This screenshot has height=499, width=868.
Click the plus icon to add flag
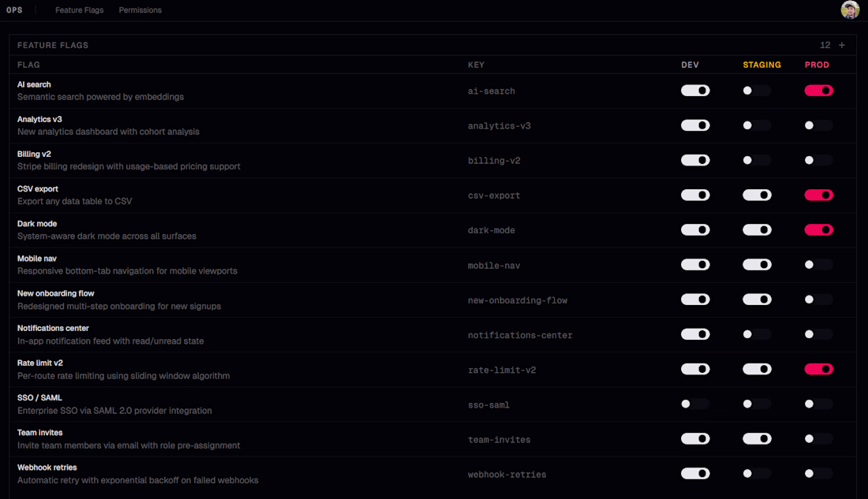tap(842, 45)
